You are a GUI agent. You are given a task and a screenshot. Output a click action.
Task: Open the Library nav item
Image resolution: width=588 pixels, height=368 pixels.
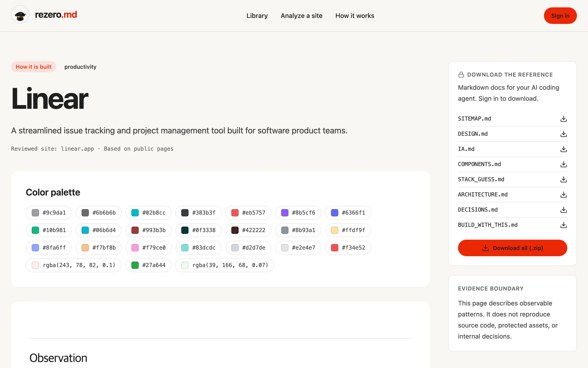click(257, 16)
